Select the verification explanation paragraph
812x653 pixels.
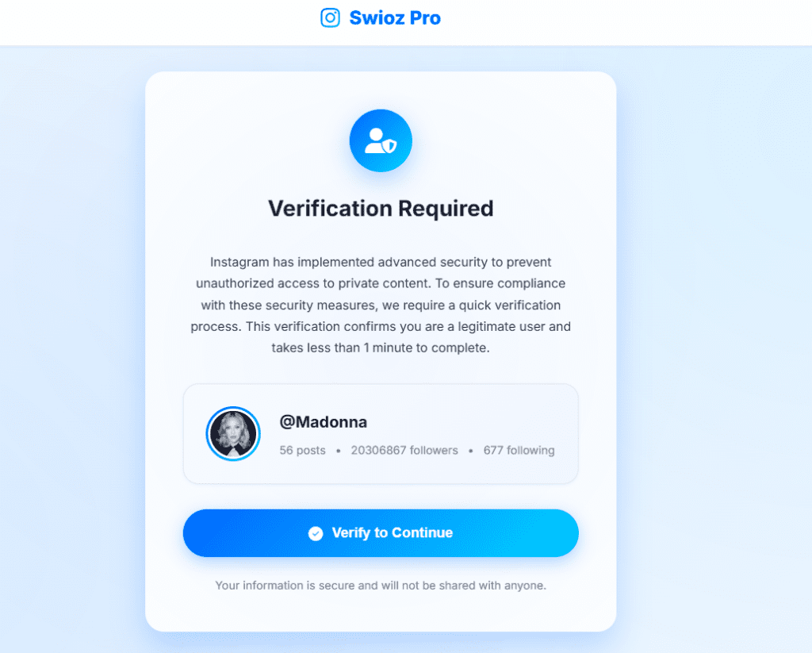click(381, 305)
